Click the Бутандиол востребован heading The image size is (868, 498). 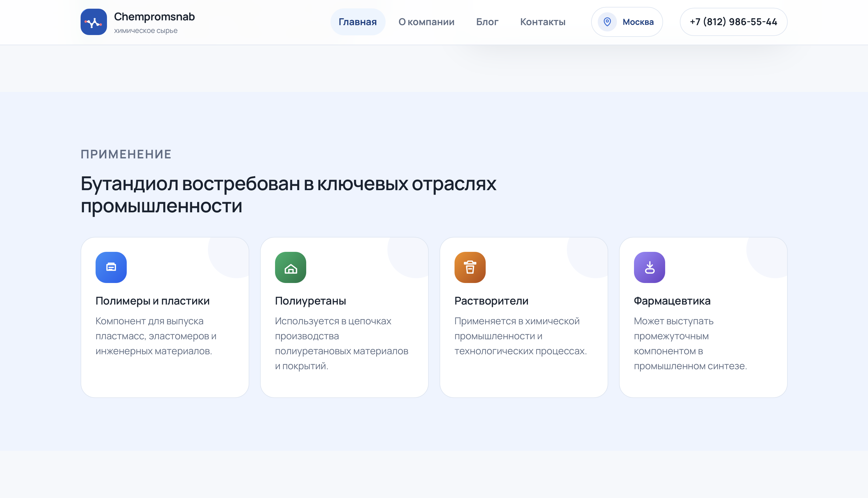(x=289, y=195)
